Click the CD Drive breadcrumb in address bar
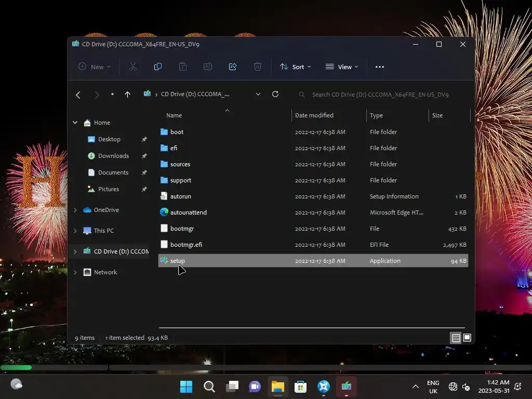 pos(195,95)
